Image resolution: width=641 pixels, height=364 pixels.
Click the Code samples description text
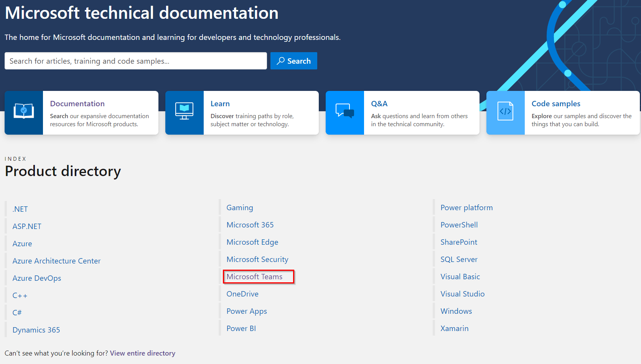pos(582,120)
